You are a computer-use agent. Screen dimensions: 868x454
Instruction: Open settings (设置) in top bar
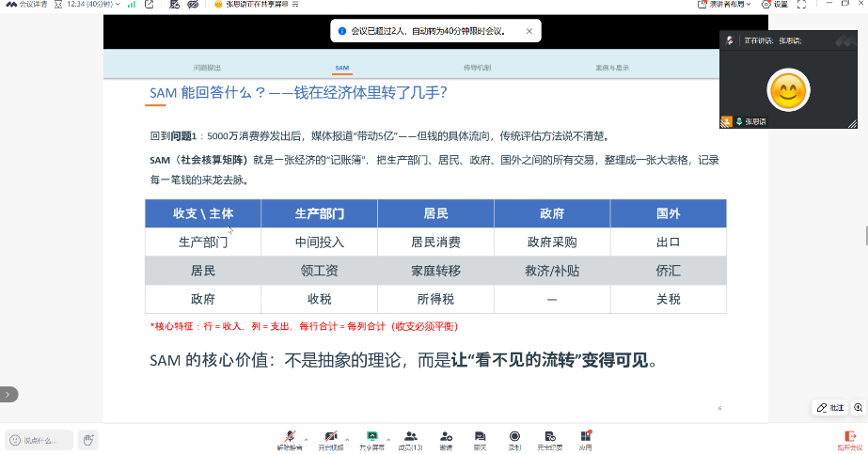[775, 5]
